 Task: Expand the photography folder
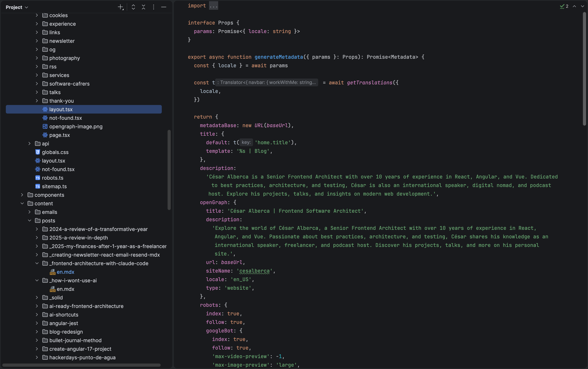(x=37, y=58)
